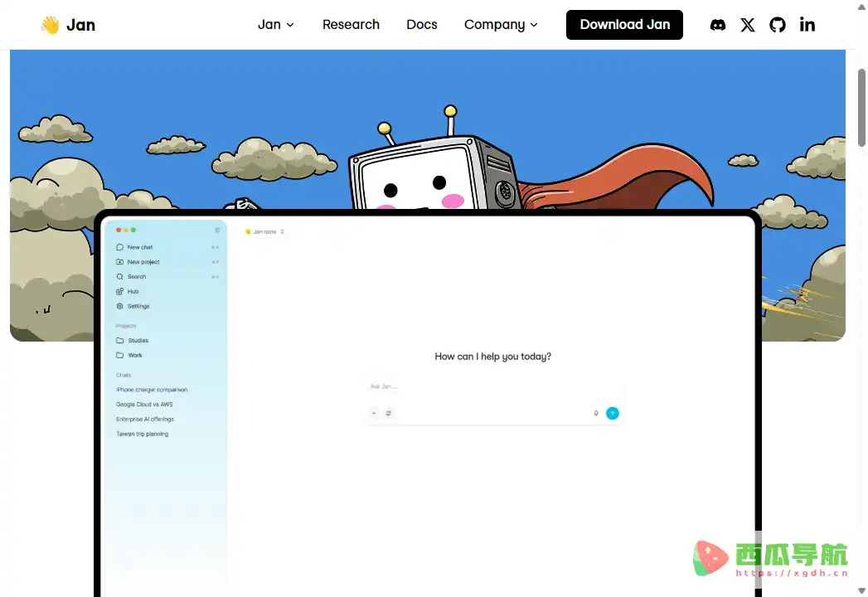Click the page vertical scrollbar thumb
868x597 pixels.
coord(861,108)
